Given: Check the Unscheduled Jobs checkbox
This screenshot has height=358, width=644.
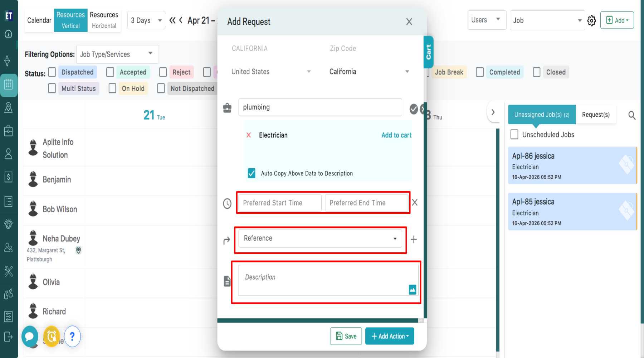Looking at the screenshot, I should pyautogui.click(x=514, y=135).
